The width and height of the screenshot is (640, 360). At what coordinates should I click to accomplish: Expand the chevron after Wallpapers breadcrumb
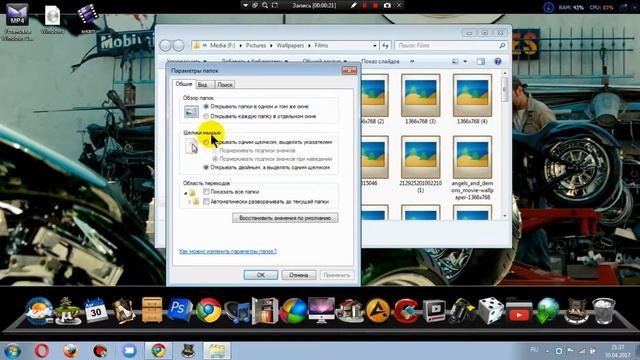(310, 46)
